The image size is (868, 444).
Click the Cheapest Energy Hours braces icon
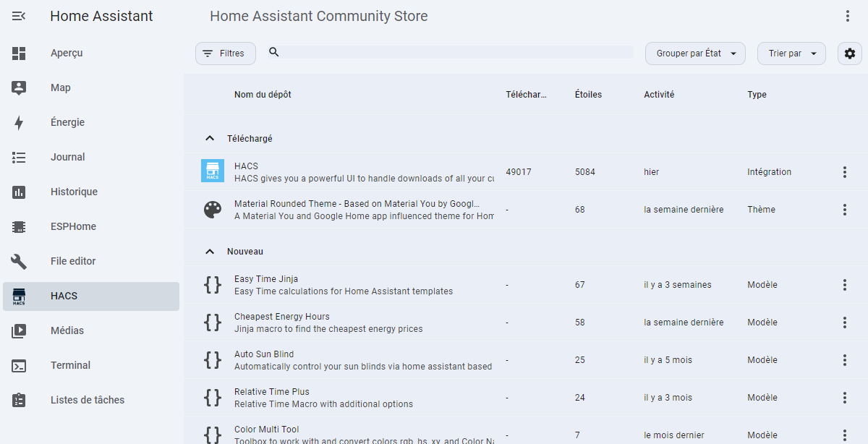pos(213,323)
